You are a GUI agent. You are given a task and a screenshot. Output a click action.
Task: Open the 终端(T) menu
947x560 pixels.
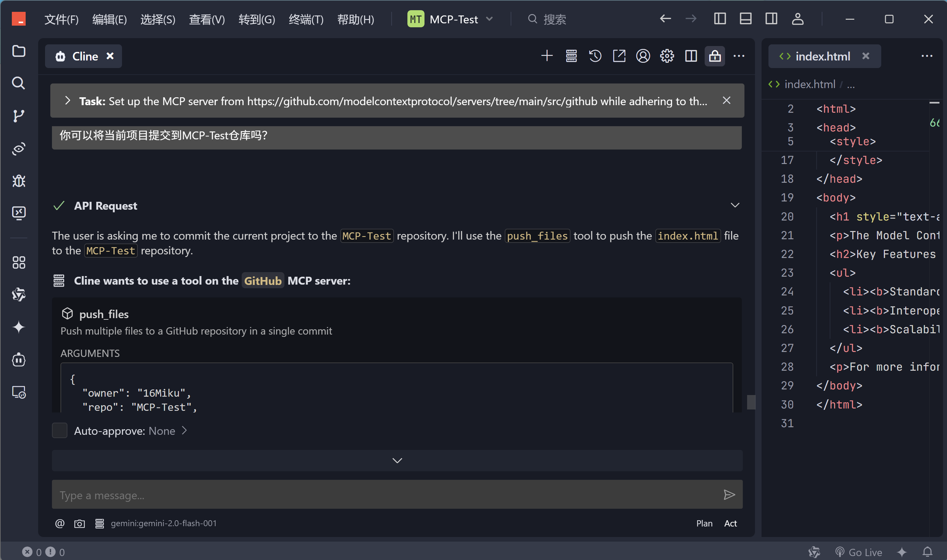click(306, 19)
